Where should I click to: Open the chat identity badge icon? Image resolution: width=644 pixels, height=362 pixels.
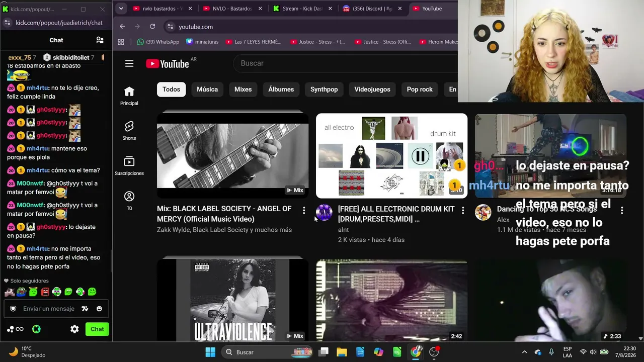(x=13, y=309)
